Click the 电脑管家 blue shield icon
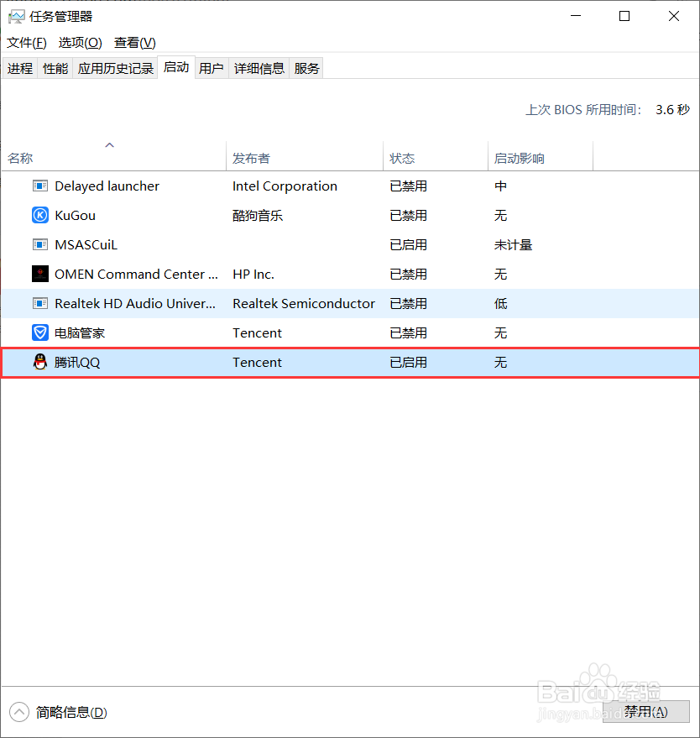Screen dimensions: 700x738 click(39, 332)
